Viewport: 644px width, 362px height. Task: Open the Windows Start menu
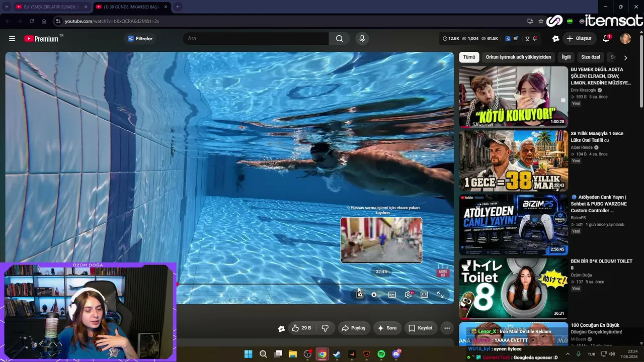[x=249, y=354]
